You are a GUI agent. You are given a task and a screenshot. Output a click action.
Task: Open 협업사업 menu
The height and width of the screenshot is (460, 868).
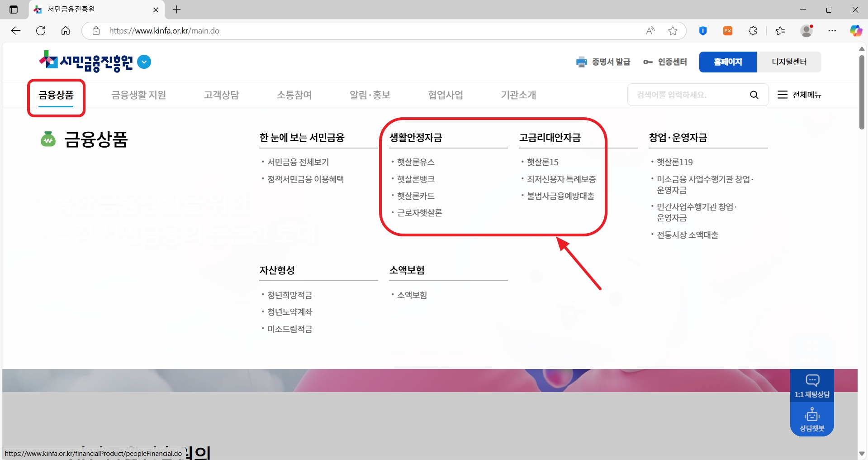(x=446, y=95)
